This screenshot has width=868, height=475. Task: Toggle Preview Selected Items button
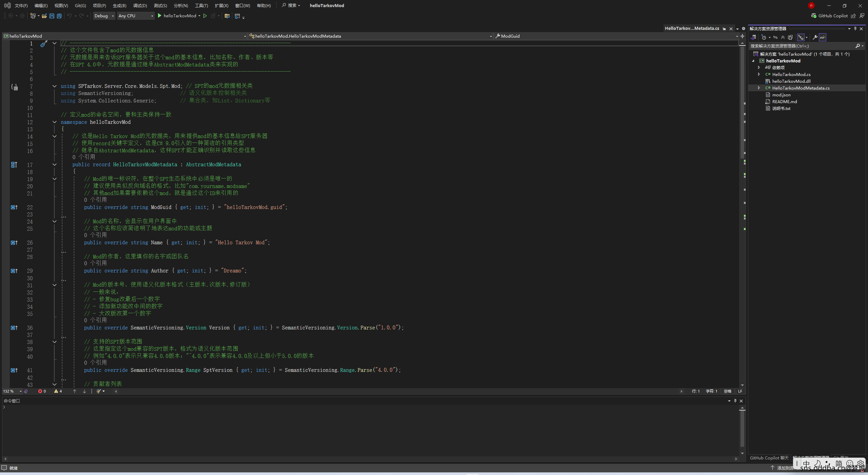(x=823, y=37)
